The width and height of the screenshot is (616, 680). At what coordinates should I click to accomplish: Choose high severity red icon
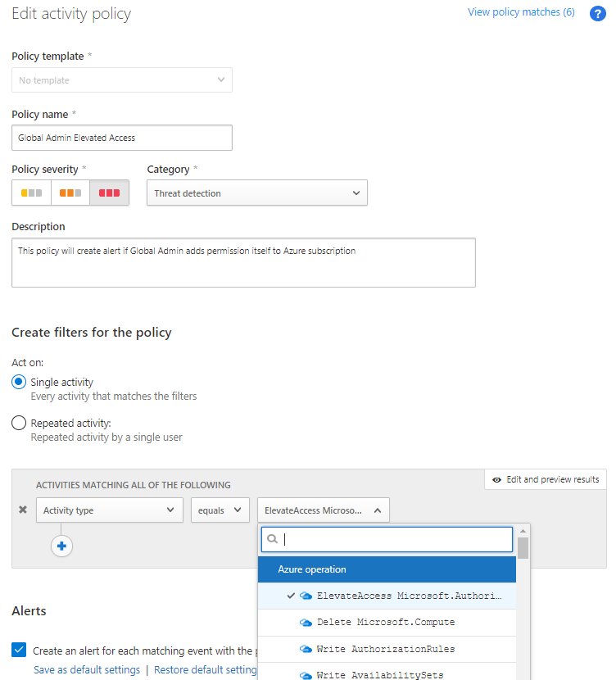[109, 193]
